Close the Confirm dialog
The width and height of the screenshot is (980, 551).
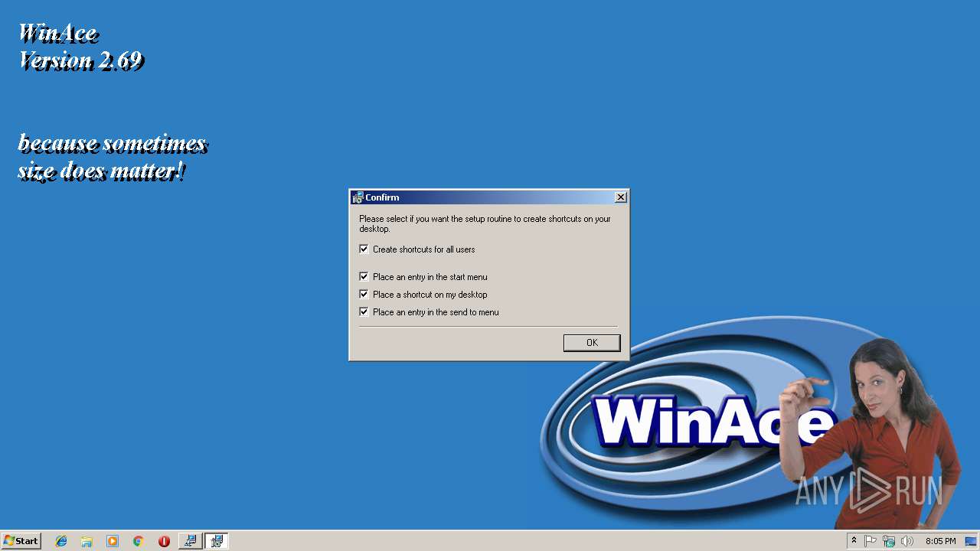tap(621, 197)
